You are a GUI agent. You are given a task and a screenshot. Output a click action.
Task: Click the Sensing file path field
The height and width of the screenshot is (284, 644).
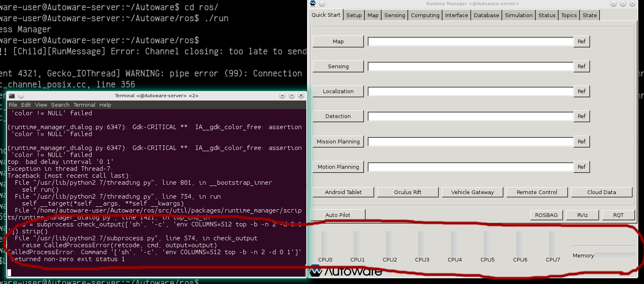coord(470,67)
